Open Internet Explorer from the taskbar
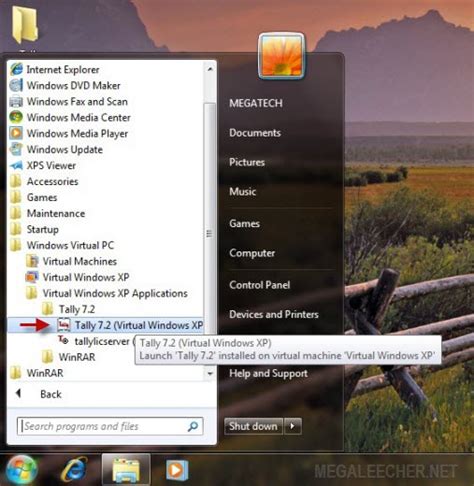The width and height of the screenshot is (474, 486). click(x=75, y=470)
